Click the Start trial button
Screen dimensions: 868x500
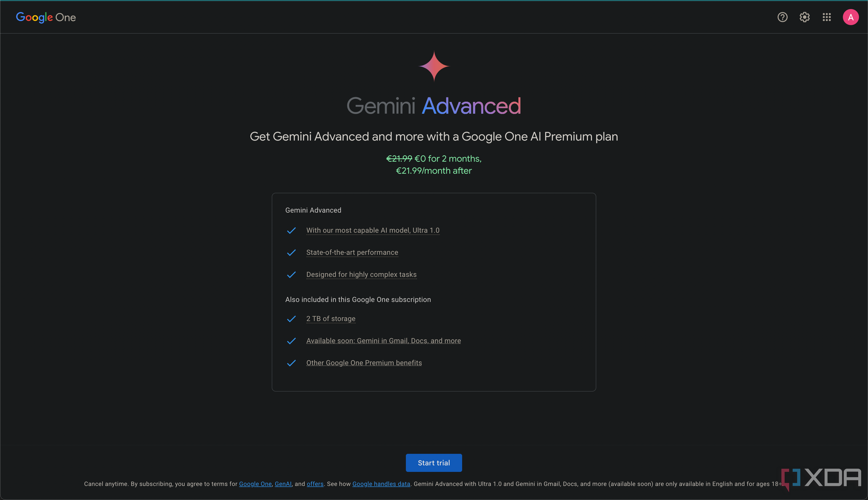pos(433,462)
